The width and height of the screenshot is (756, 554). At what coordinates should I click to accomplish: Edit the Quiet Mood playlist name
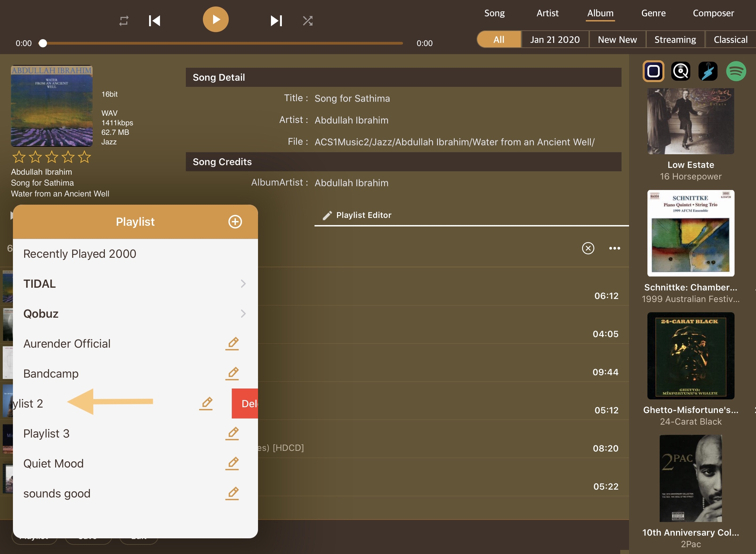[x=232, y=463]
